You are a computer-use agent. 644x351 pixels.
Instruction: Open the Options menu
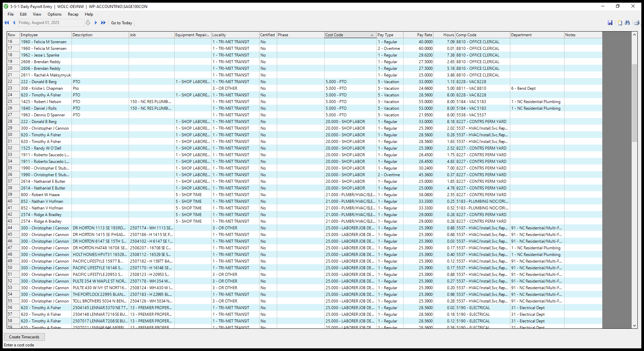pyautogui.click(x=55, y=14)
